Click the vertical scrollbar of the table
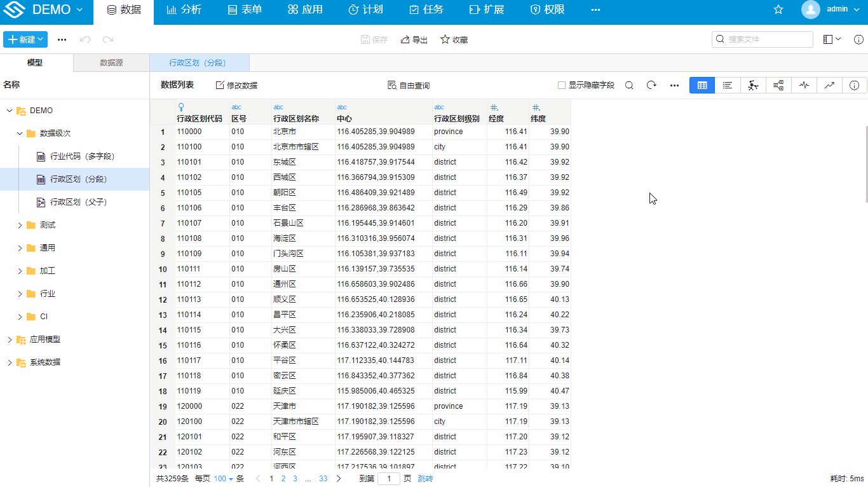Screen dimensions: 868x487 [x=865, y=165]
